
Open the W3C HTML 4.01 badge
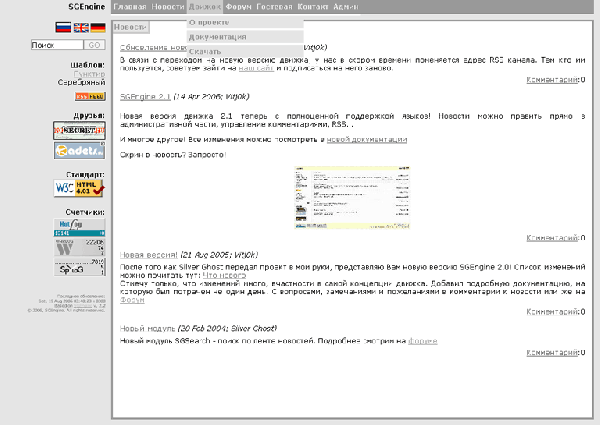tap(79, 188)
